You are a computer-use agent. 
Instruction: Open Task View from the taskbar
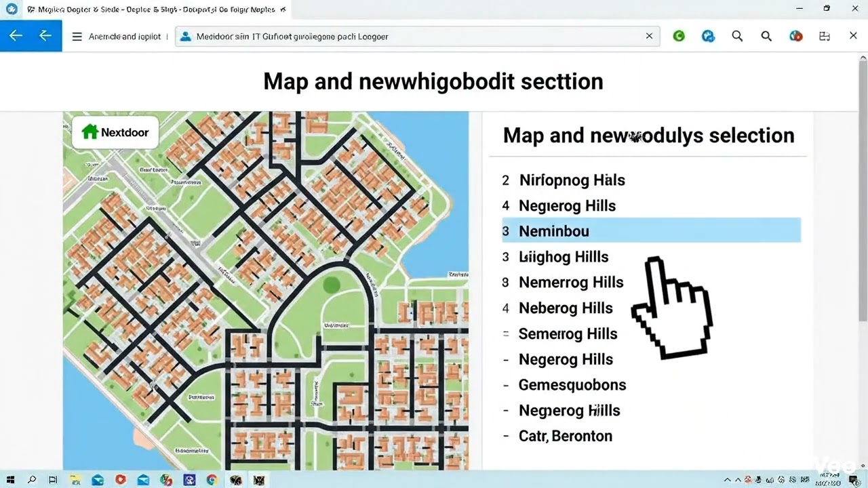[53, 480]
